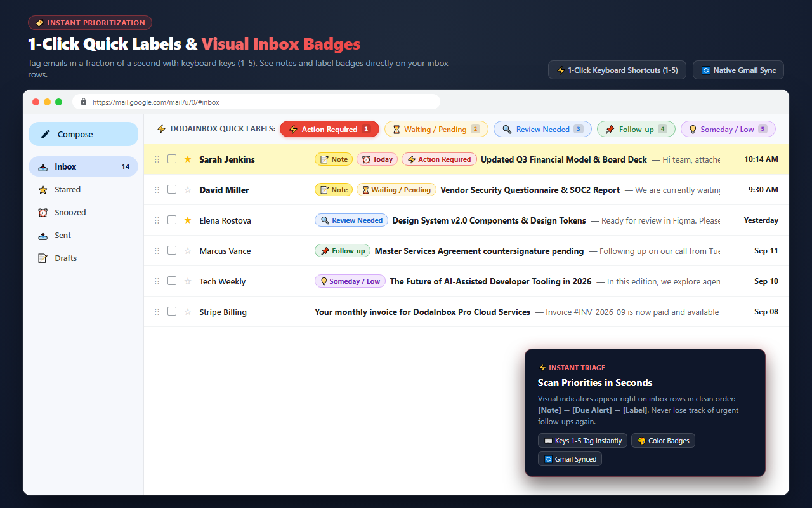Star the David Miller email
Image resolution: width=812 pixels, height=508 pixels.
(x=188, y=190)
